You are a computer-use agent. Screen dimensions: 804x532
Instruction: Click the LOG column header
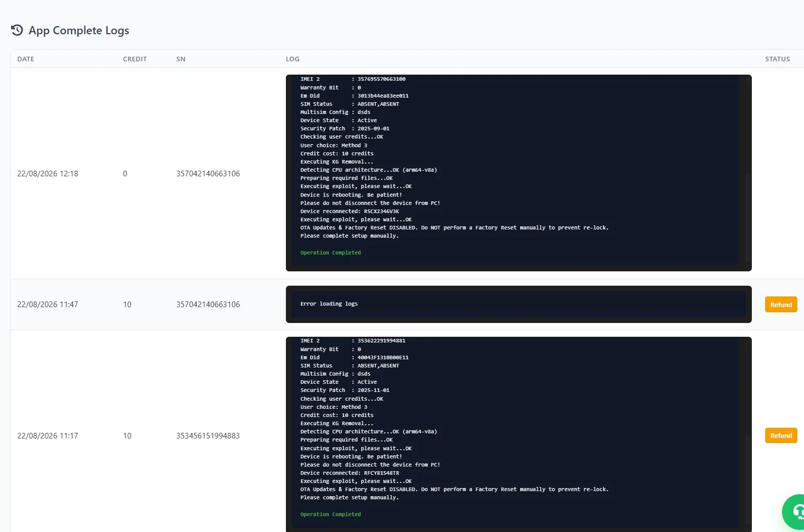pyautogui.click(x=293, y=59)
